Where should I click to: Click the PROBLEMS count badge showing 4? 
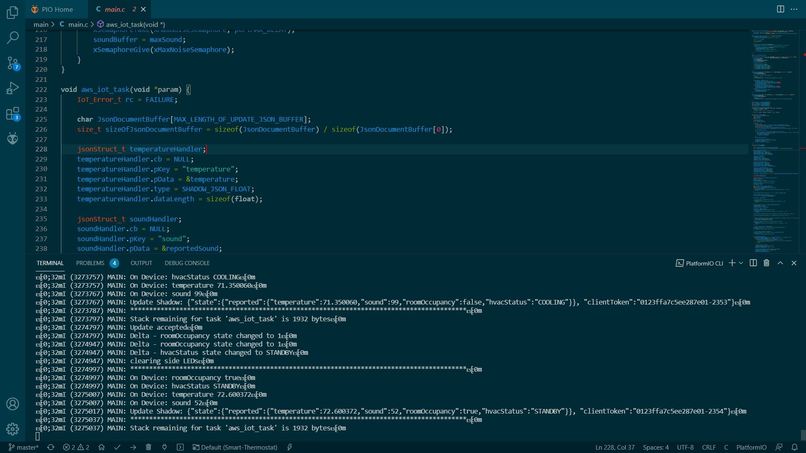(114, 263)
